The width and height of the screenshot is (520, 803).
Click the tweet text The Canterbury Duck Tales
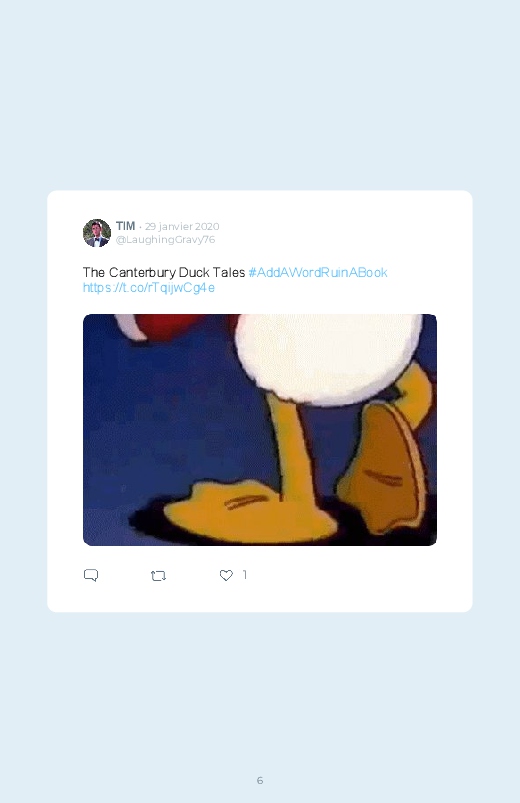pos(164,272)
